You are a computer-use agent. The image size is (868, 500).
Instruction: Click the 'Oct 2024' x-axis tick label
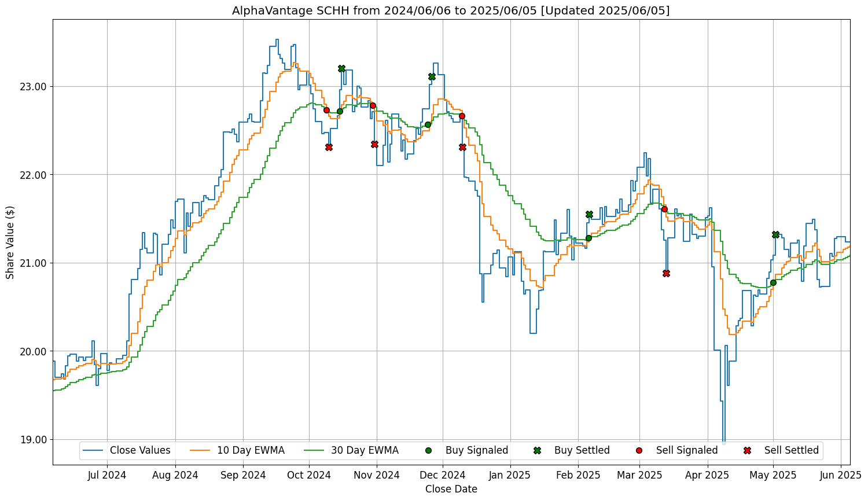tap(309, 475)
